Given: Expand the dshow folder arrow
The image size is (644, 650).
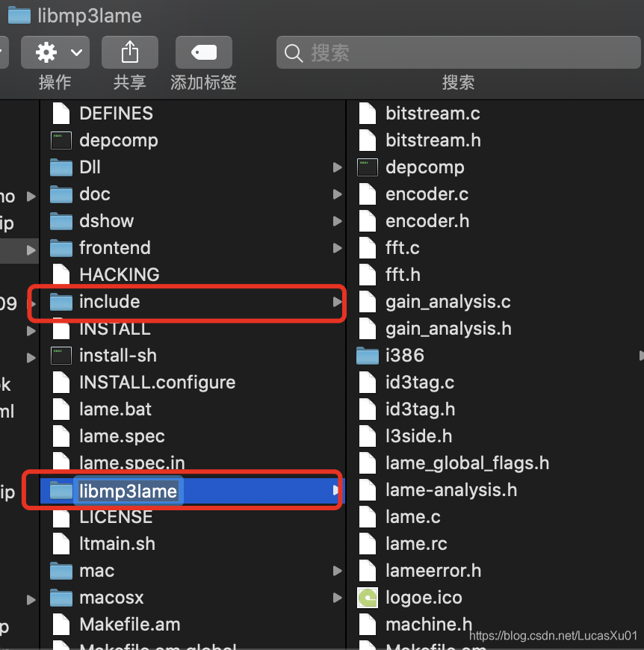Looking at the screenshot, I should click(338, 221).
